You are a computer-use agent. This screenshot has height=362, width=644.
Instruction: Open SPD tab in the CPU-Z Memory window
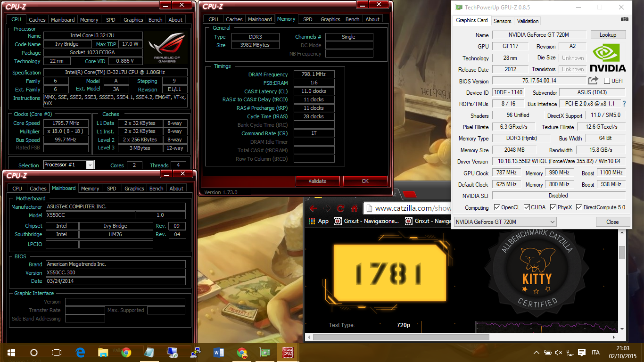pos(308,19)
